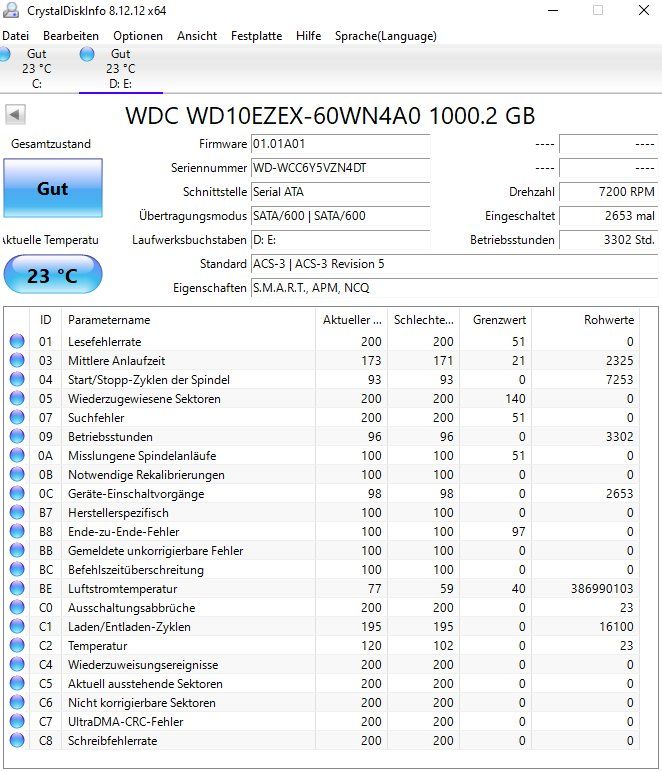
Task: Click status orb of Misslungene Spindelanläufe row
Action: 17,455
